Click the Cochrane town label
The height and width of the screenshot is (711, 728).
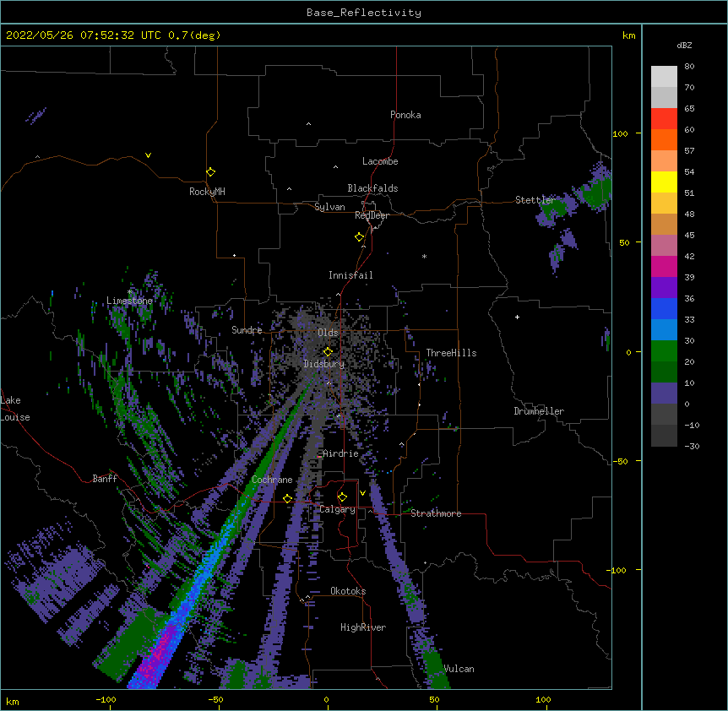[272, 480]
